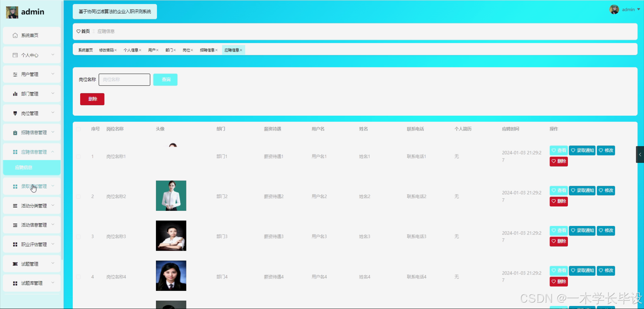Click the 职业评估管理 list icon
The height and width of the screenshot is (309, 644).
pos(15,244)
